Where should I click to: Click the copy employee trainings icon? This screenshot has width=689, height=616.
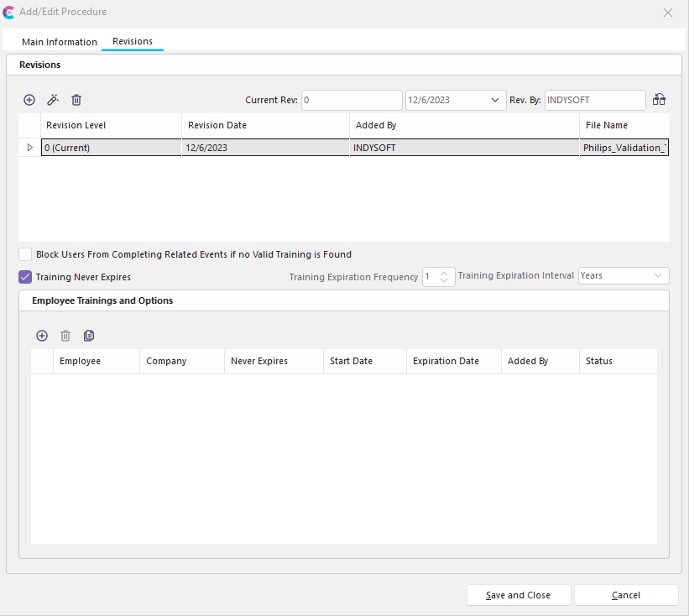click(89, 336)
